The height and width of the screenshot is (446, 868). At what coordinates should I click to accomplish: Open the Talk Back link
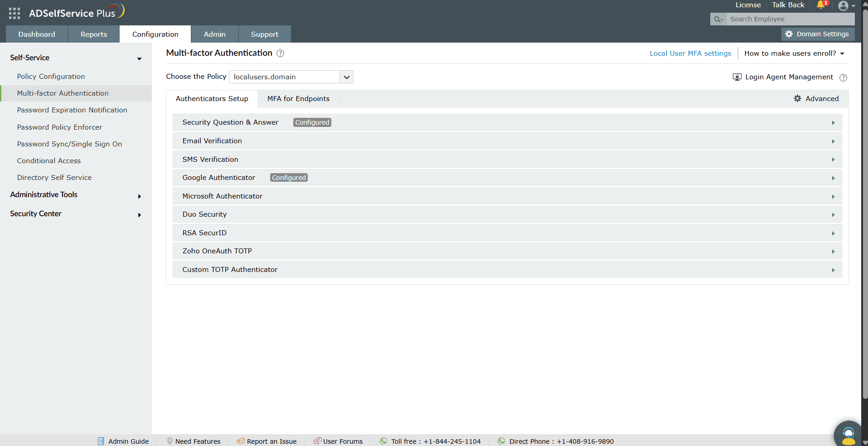coord(788,5)
